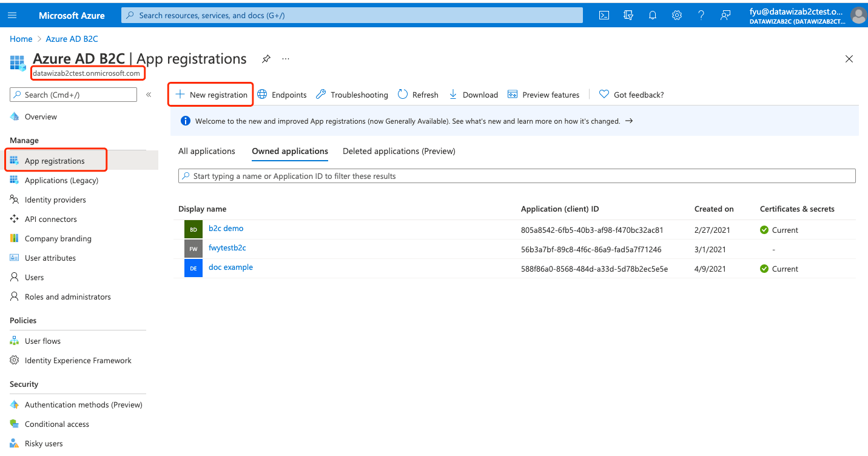Open Risky users
Image resolution: width=868 pixels, height=456 pixels.
(44, 443)
